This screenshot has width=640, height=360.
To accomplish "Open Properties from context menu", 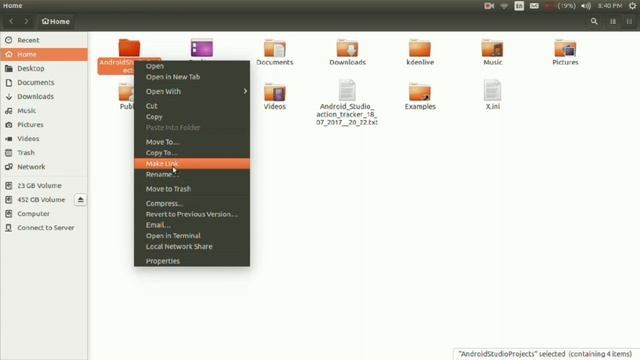I will (x=192, y=261).
